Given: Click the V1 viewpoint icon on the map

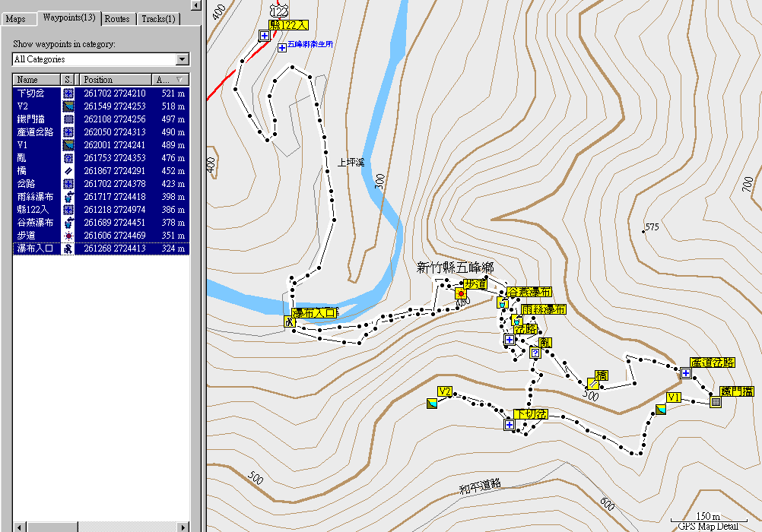Looking at the screenshot, I should [x=661, y=410].
